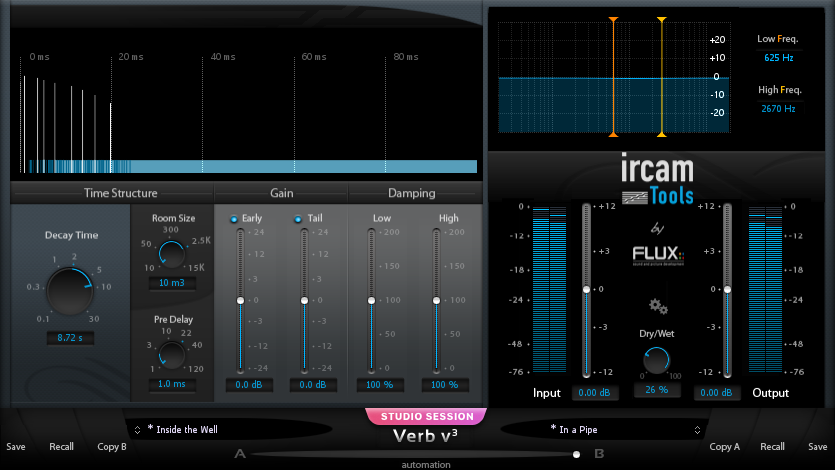The height and width of the screenshot is (470, 835).
Task: Click the Recall button for slot A
Action: pyautogui.click(x=61, y=447)
